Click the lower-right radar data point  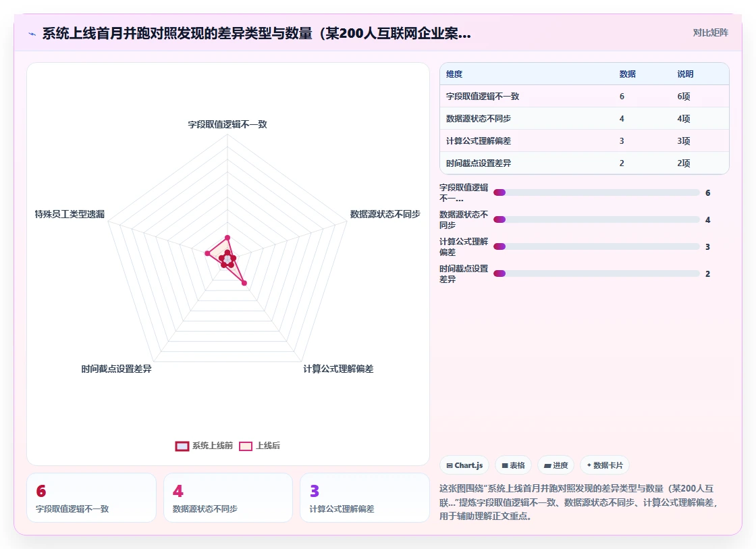244,283
